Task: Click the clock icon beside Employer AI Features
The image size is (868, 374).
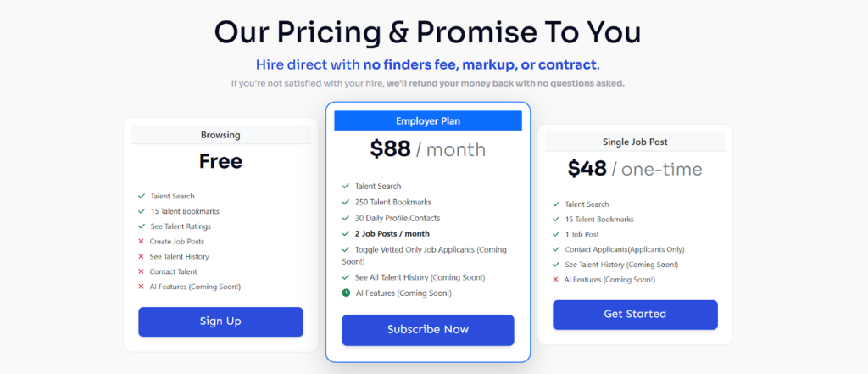Action: coord(346,293)
